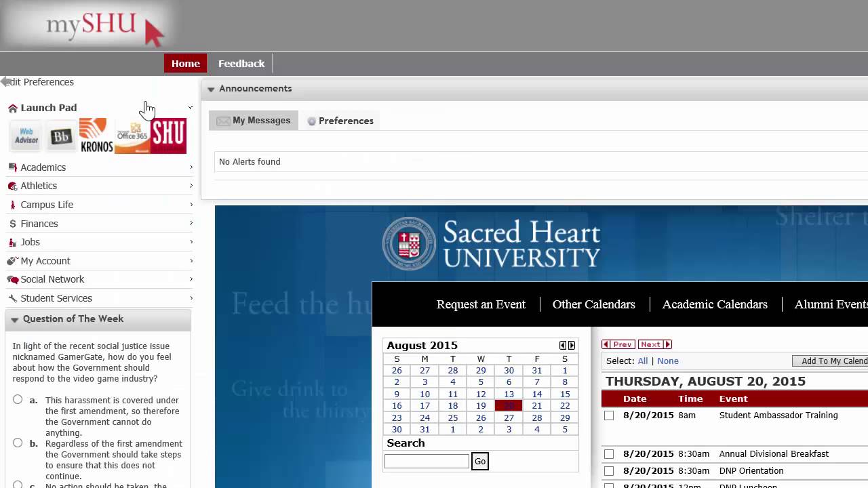The height and width of the screenshot is (488, 868).
Task: Click the Social Network speech bubble icon
Action: click(12, 279)
